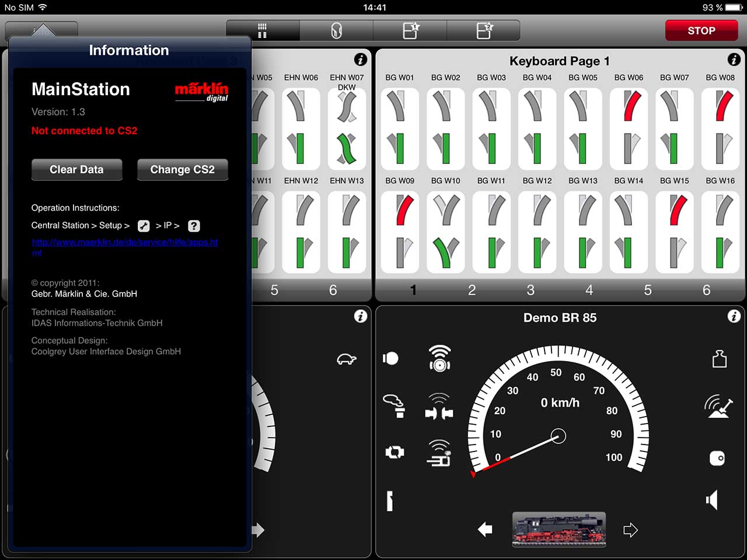Open info for Demo BR 85 panel

(734, 316)
